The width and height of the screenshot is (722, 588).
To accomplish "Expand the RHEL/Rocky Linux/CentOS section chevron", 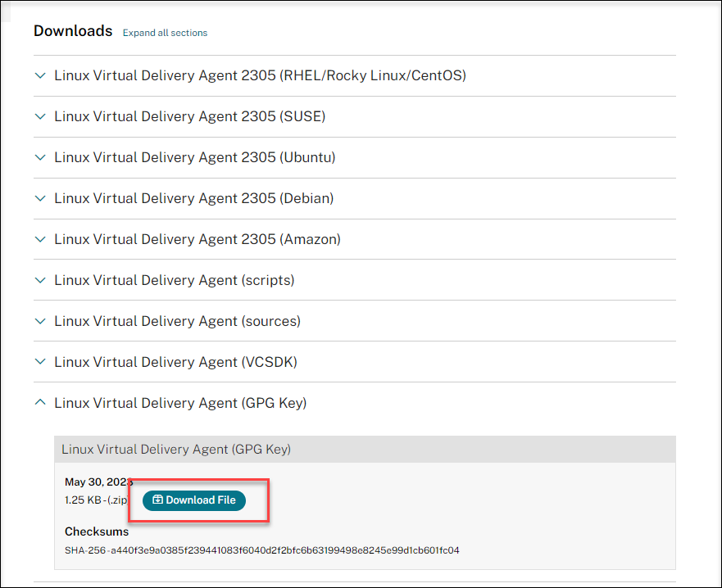I will click(x=40, y=75).
